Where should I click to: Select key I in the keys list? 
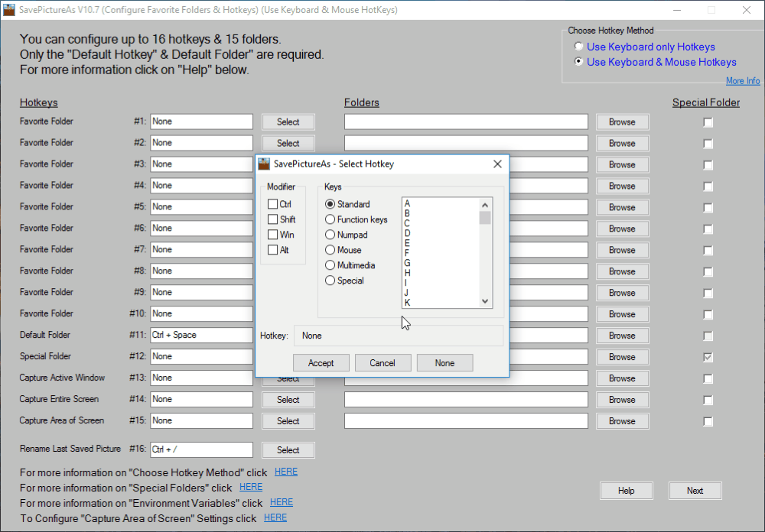[406, 282]
